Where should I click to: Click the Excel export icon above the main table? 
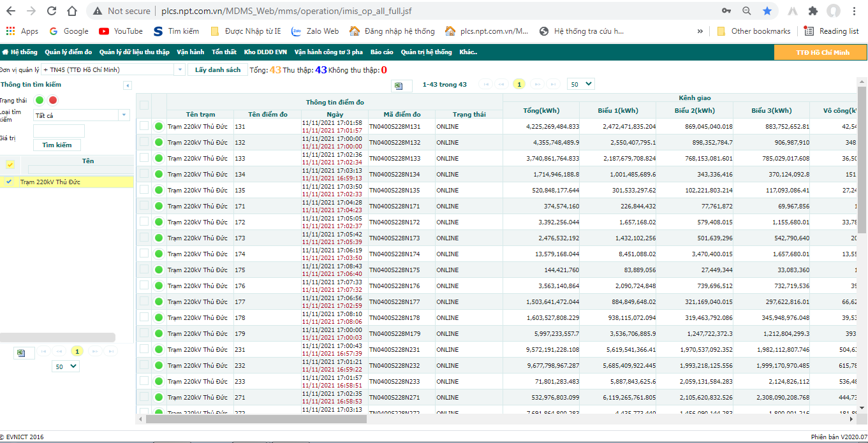point(399,85)
